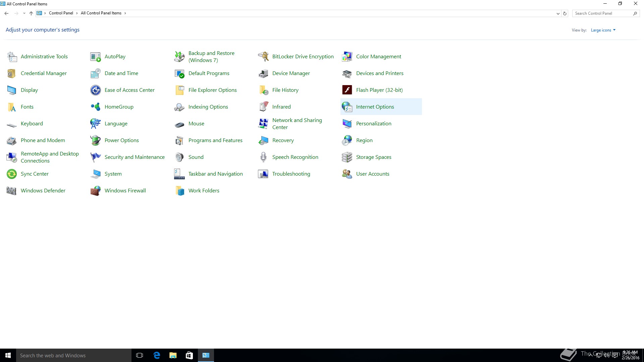Open Network and Sharing Center icon

(263, 124)
